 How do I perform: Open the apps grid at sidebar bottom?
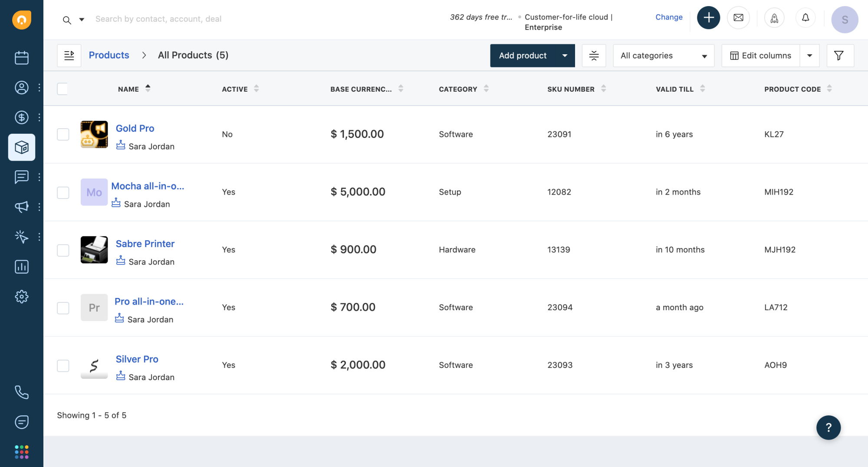tap(22, 452)
